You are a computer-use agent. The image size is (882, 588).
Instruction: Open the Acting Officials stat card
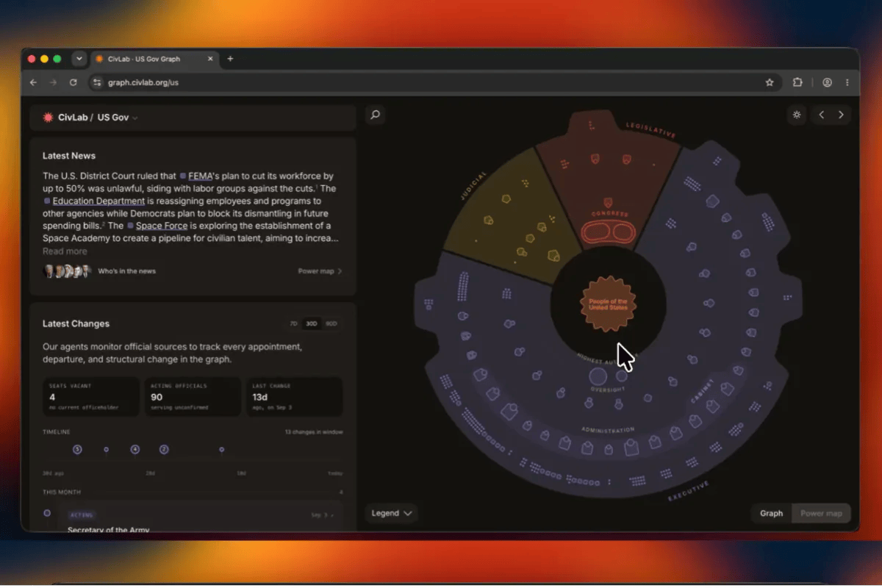point(193,397)
